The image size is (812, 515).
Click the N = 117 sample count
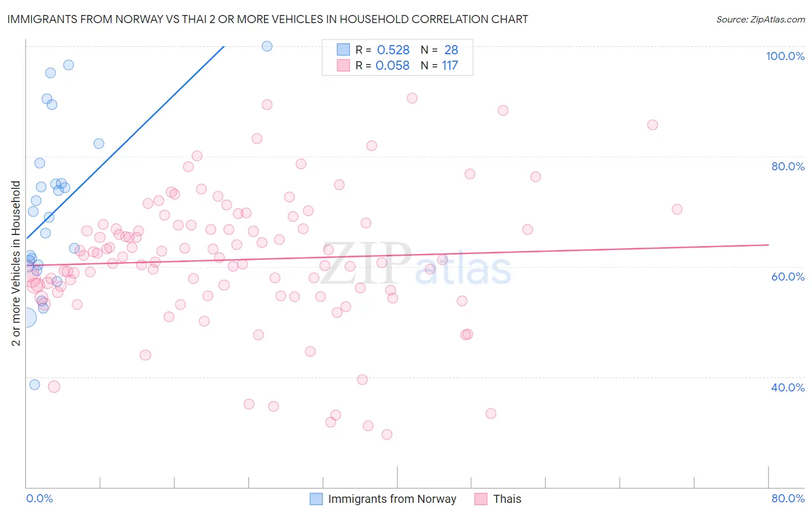[x=439, y=65]
